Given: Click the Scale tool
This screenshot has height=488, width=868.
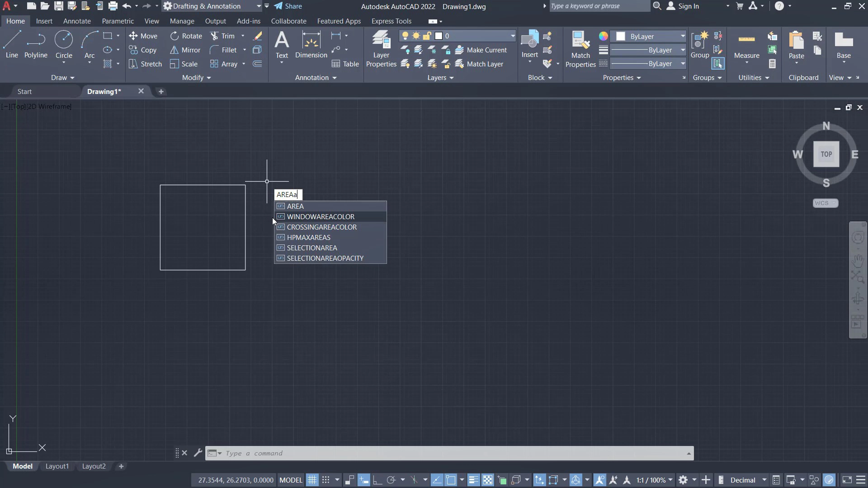Looking at the screenshot, I should (184, 64).
